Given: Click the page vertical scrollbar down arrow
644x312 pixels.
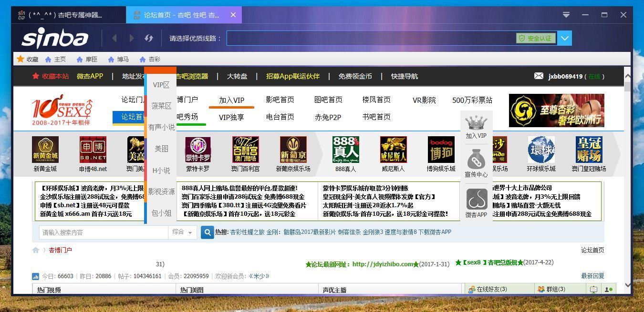Looking at the screenshot, I should coord(628,285).
